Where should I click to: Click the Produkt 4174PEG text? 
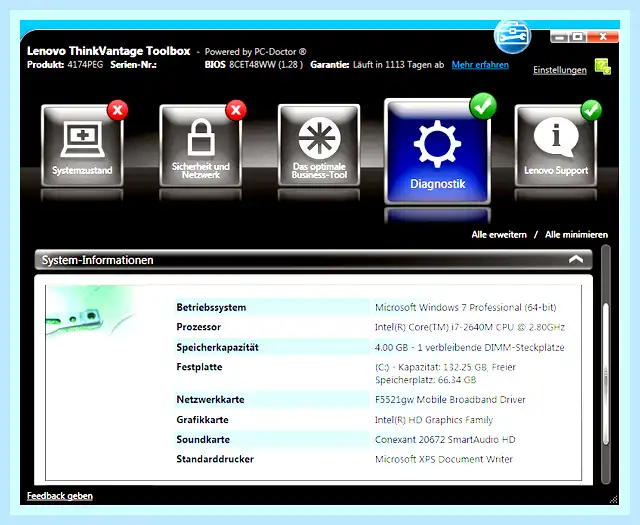click(x=65, y=65)
